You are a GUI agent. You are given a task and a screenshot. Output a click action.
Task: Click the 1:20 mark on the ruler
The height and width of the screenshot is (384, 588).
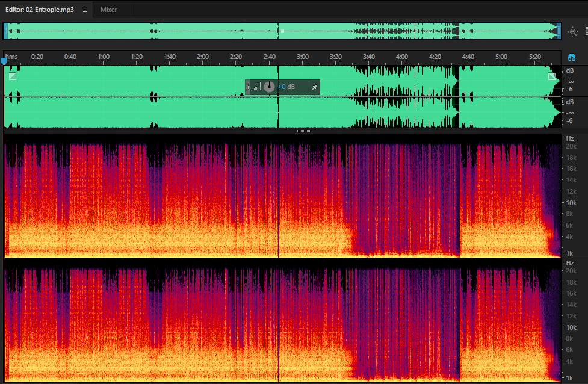(x=137, y=57)
